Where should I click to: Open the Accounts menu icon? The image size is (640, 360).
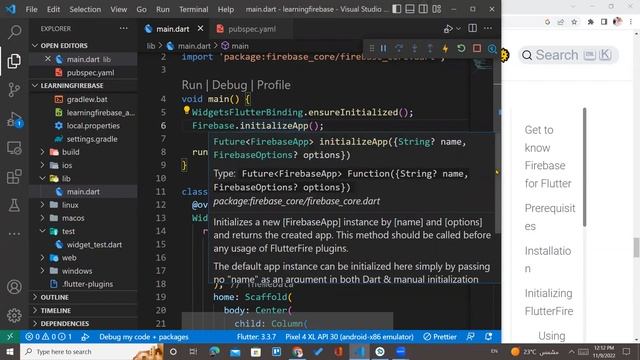(14, 287)
